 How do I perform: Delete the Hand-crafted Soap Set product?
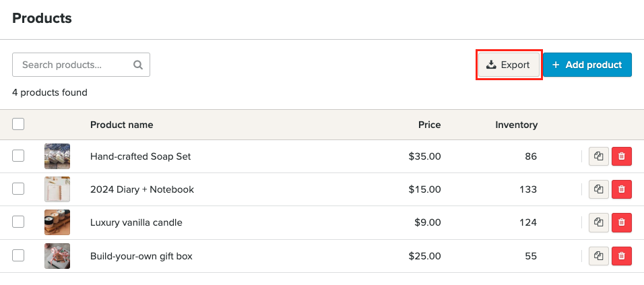pos(621,156)
